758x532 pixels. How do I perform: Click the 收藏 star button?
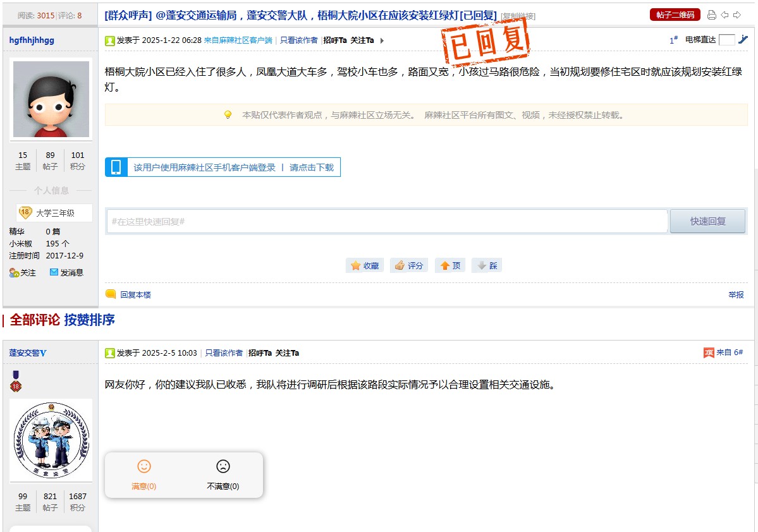[x=365, y=265]
